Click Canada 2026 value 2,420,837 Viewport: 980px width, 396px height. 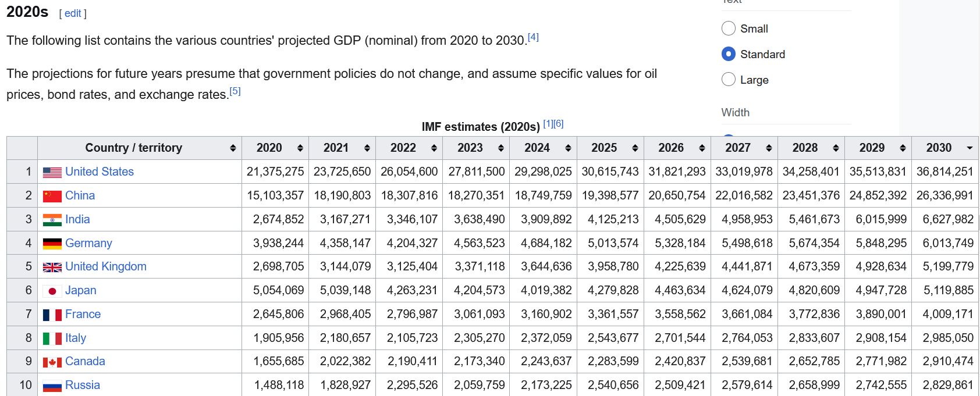(x=680, y=361)
